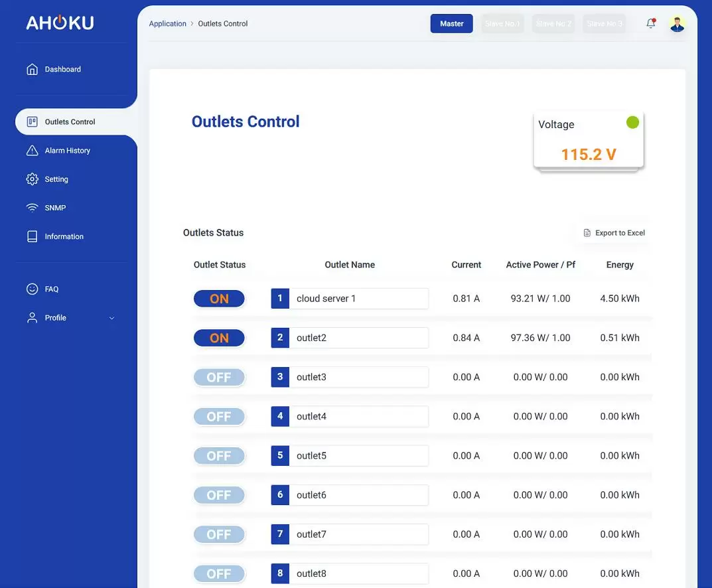
Task: Follow the Application breadcrumb link
Action: [x=167, y=23]
